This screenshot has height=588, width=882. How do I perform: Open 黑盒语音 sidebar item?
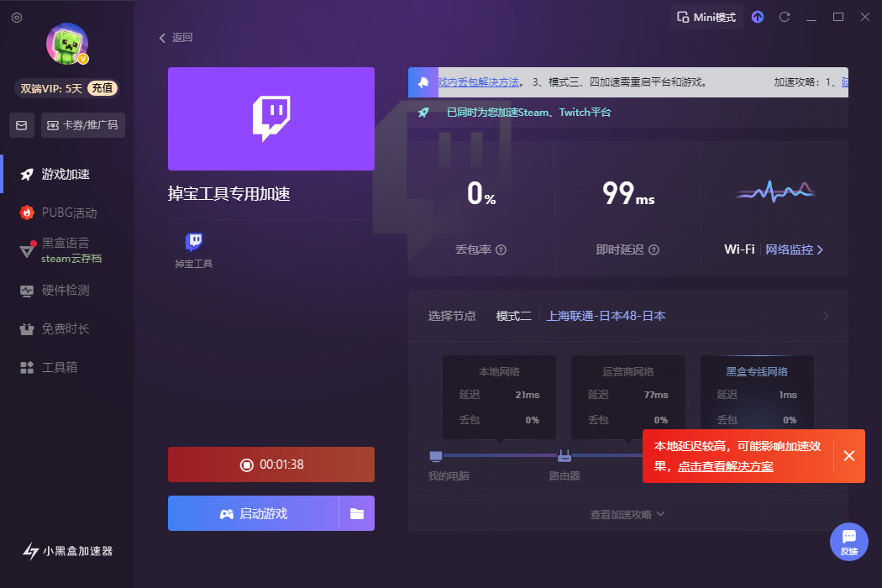[x=66, y=243]
